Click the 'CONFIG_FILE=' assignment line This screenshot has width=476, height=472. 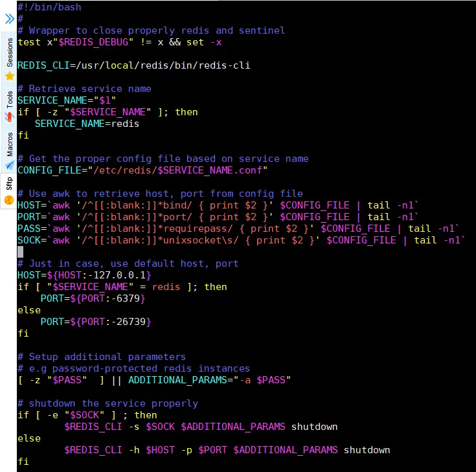(x=142, y=170)
